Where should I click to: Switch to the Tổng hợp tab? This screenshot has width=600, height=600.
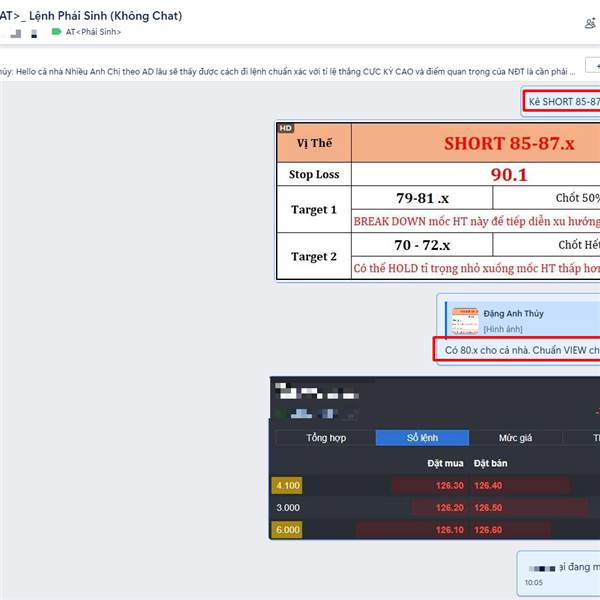[326, 438]
